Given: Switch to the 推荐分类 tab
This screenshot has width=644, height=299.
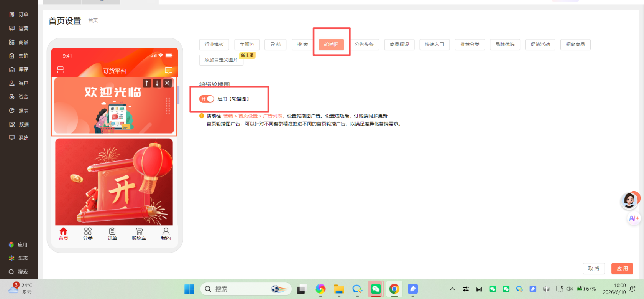Looking at the screenshot, I should [470, 45].
